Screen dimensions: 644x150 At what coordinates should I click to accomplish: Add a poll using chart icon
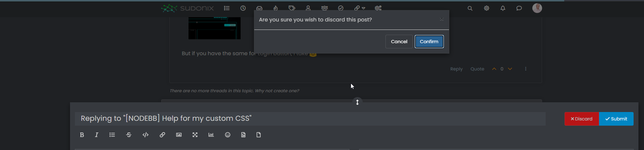tap(211, 135)
